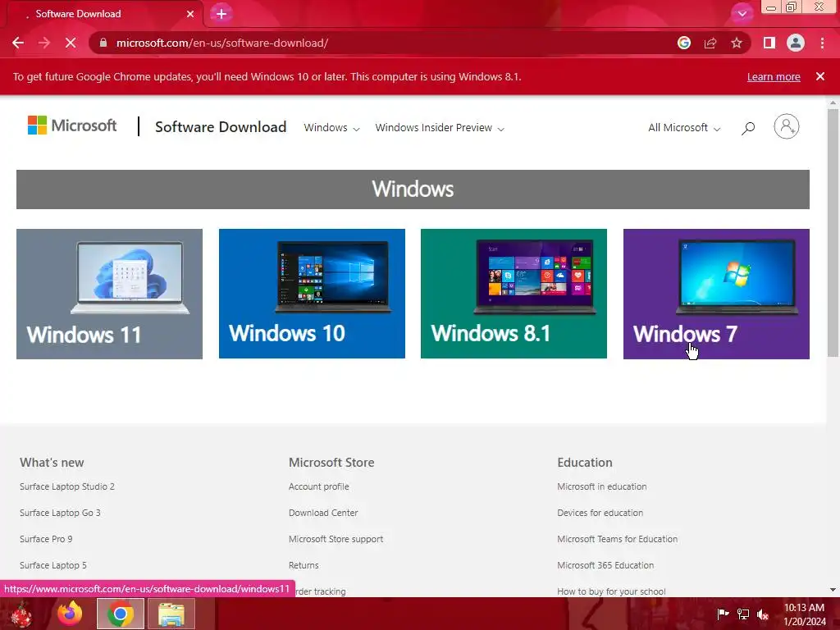
Task: Stop loading the page with the X button
Action: (71, 43)
